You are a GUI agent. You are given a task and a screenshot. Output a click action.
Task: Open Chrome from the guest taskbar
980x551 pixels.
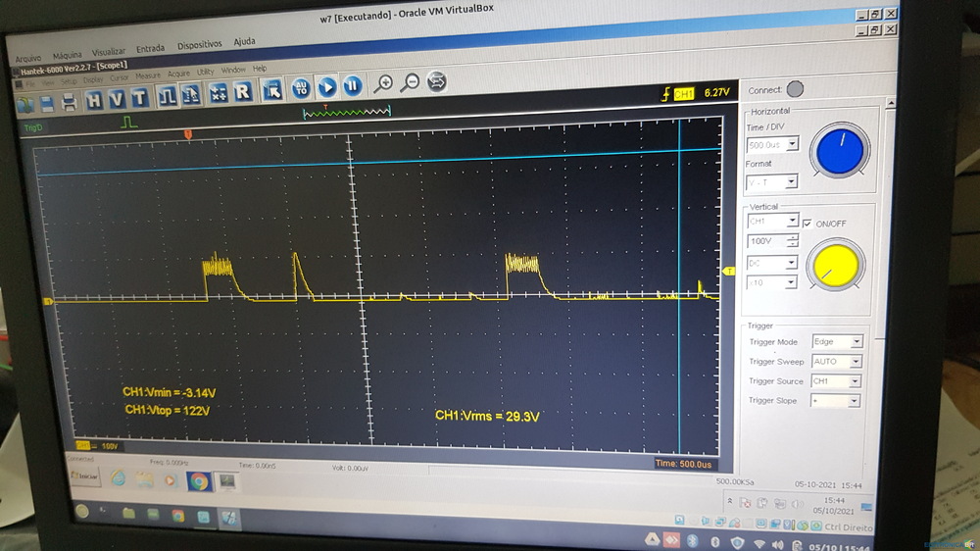tap(198, 481)
